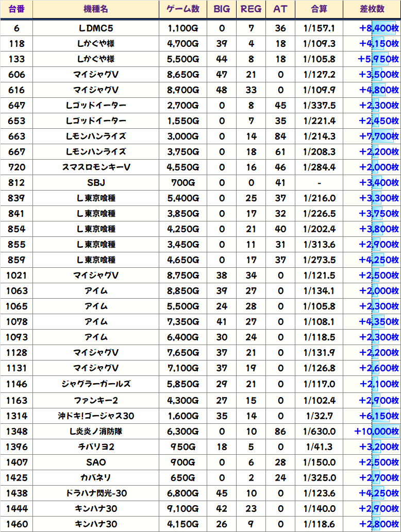Select machine number 1444
The height and width of the screenshot is (532, 401).
click(x=16, y=508)
